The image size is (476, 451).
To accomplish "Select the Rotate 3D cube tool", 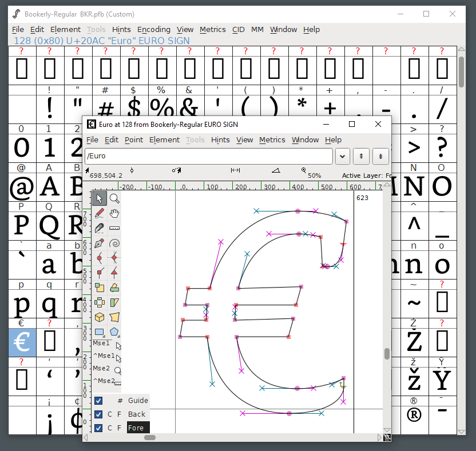I will [x=100, y=317].
